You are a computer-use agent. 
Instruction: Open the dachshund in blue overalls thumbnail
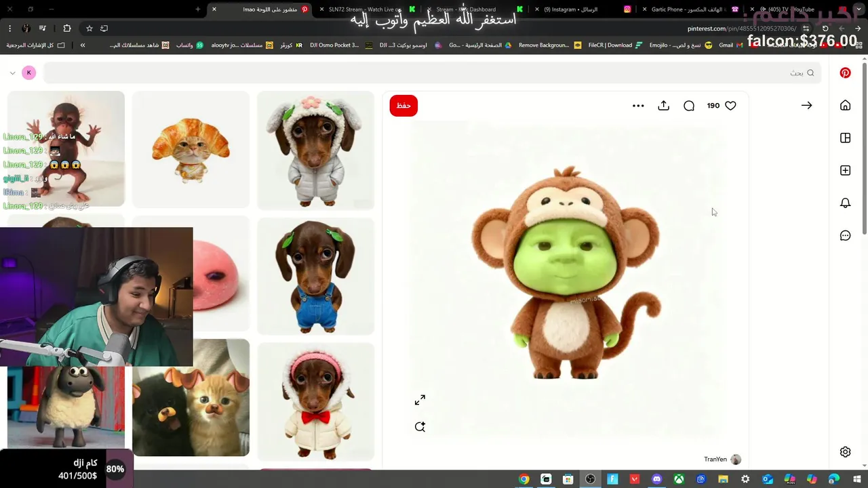315,276
